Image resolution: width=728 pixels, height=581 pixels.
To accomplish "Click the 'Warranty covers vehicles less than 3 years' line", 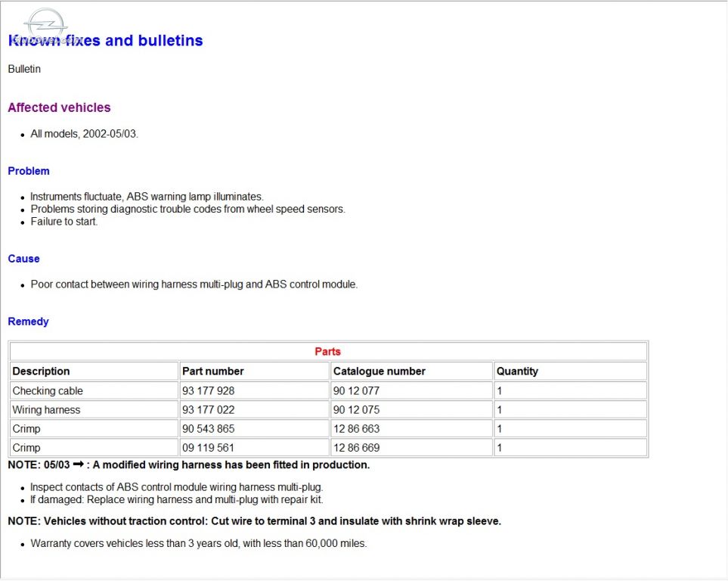I will click(199, 544).
